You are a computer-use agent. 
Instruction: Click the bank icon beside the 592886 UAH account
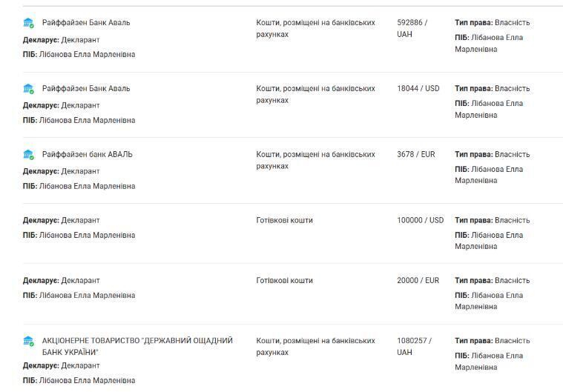[x=28, y=23]
